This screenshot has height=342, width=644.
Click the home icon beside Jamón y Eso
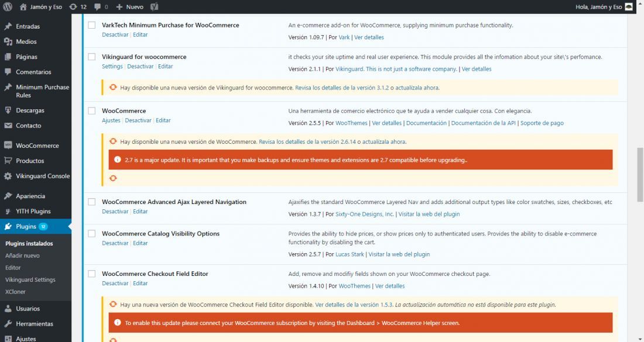[x=23, y=6]
